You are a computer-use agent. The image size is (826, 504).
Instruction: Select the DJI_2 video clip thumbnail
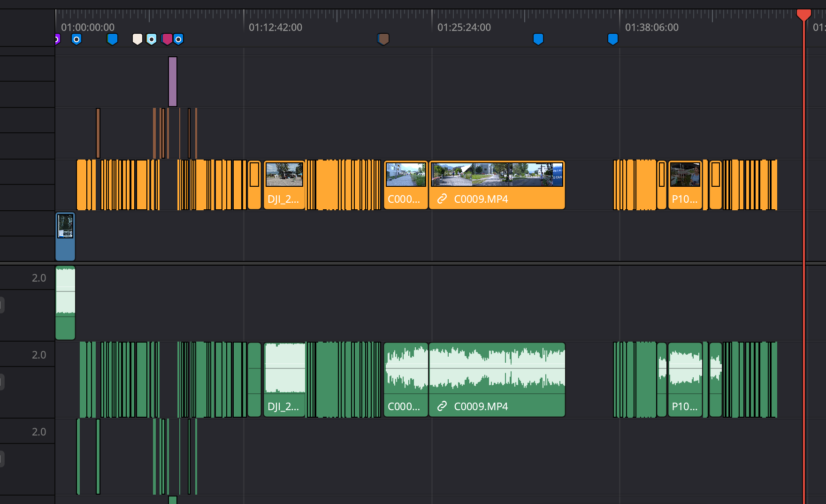(x=284, y=175)
